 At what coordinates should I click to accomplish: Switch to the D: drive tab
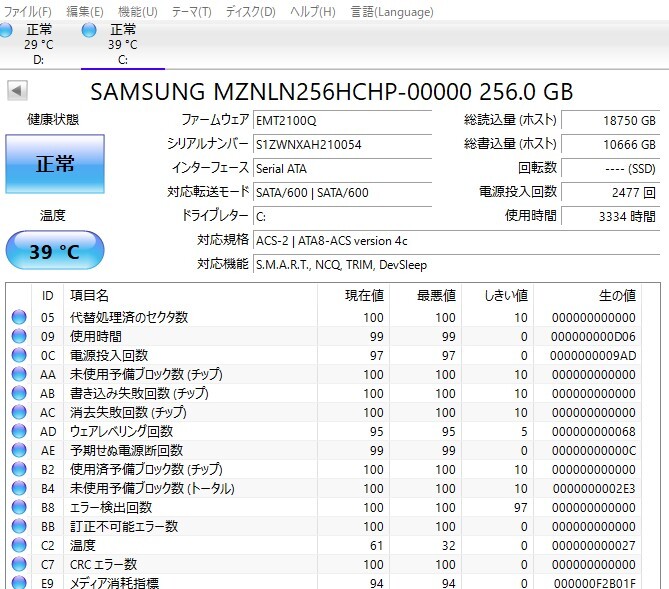pyautogui.click(x=39, y=45)
